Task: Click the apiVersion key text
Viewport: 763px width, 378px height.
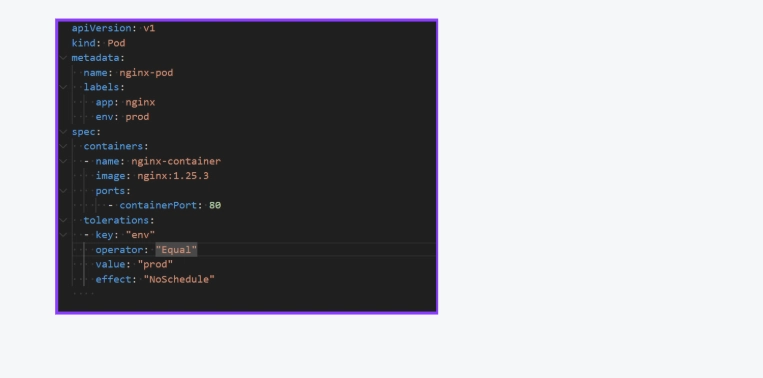Action: click(x=102, y=28)
